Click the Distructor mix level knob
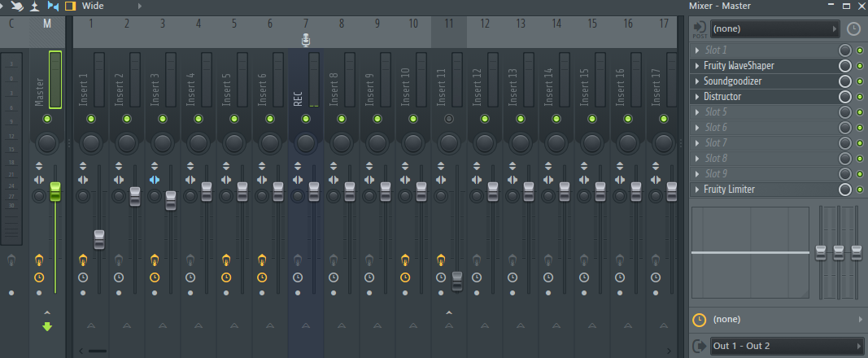Viewport: 868px width, 358px height. tap(844, 97)
